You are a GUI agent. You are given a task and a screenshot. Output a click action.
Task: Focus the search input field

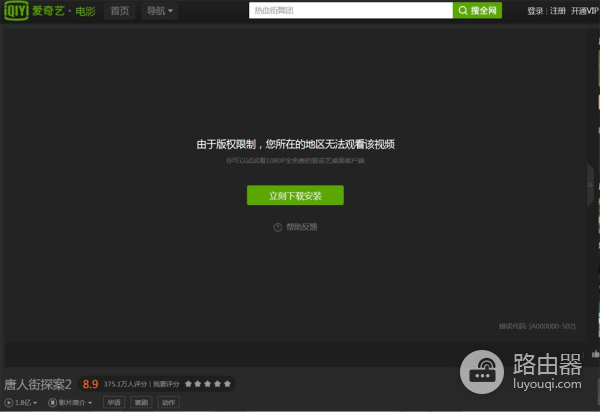pyautogui.click(x=351, y=10)
